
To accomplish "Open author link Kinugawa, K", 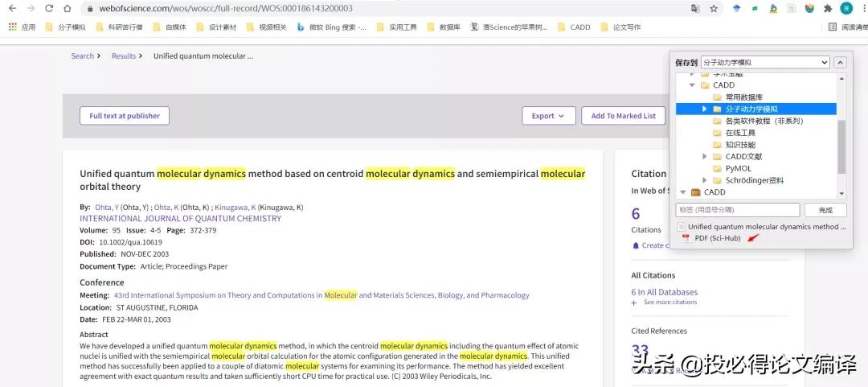I will [235, 208].
